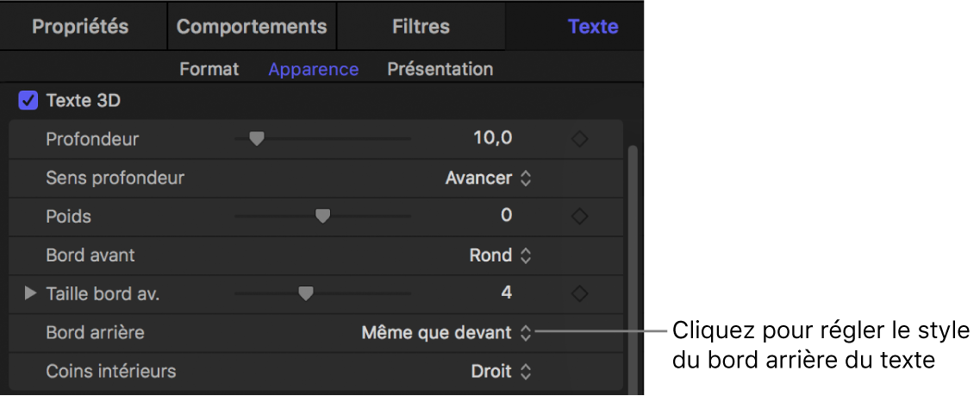Select the Apparence pane
980x396 pixels.
313,69
